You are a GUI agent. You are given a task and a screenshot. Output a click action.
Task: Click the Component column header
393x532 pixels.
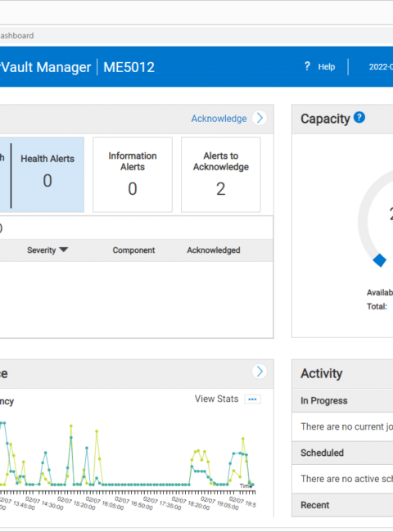tap(133, 250)
